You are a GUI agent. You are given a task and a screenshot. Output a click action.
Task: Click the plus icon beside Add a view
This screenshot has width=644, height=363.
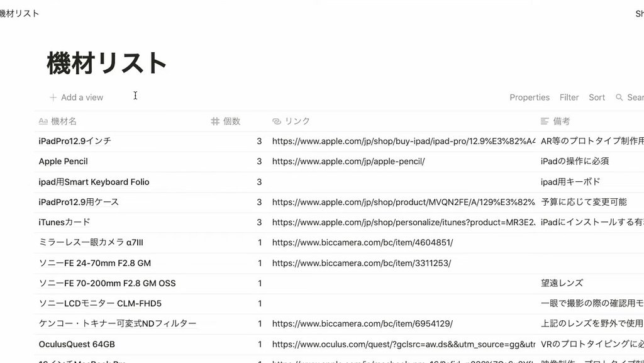tap(53, 98)
